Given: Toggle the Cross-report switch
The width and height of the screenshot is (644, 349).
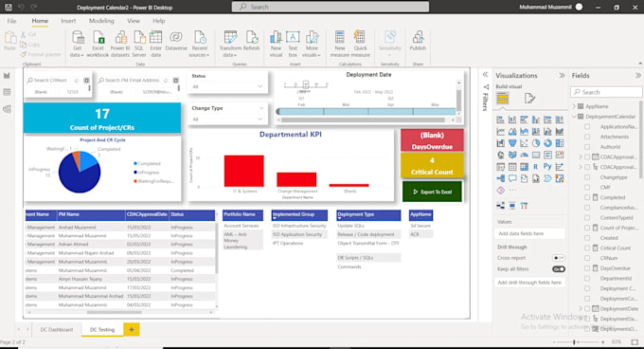Looking at the screenshot, I should coord(558,258).
